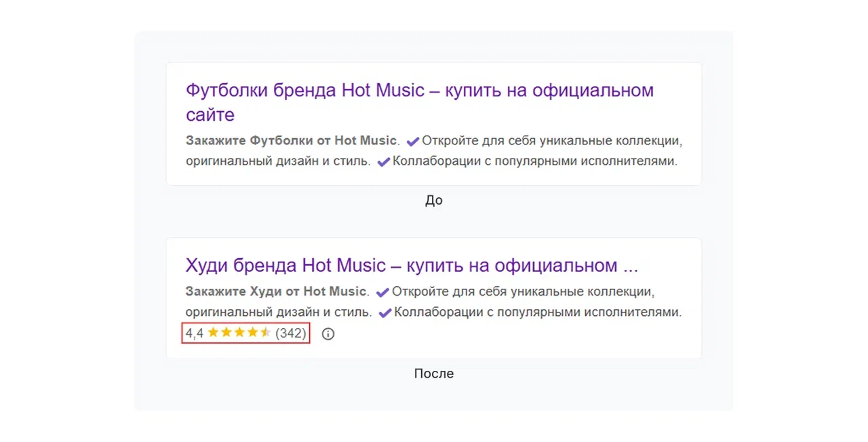Viewport: 868px width, 442px height.
Task: Click the third star in the rating
Action: point(239,333)
